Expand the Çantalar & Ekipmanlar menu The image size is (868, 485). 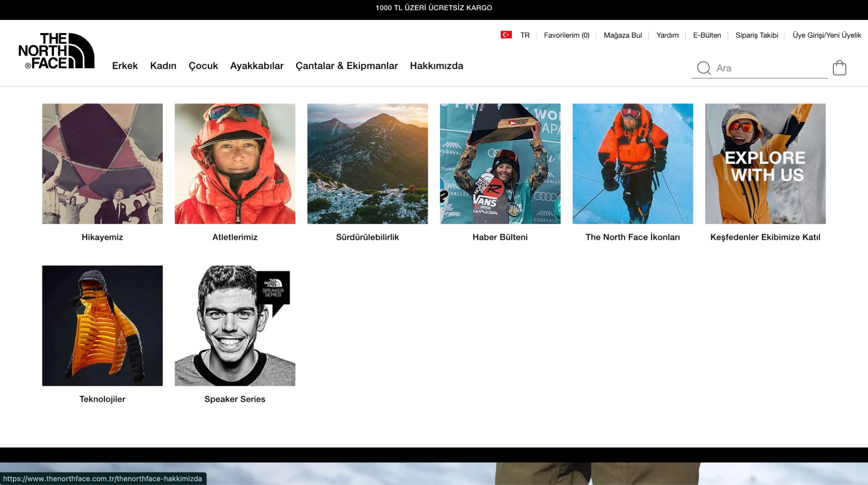(x=346, y=66)
